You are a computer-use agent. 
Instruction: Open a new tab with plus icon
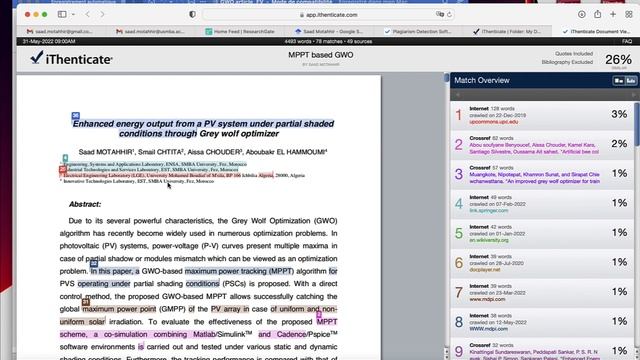(613, 14)
